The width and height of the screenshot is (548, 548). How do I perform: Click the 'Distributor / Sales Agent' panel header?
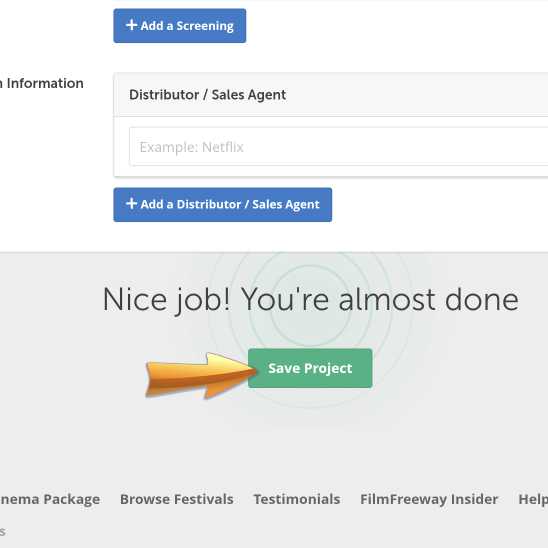click(x=331, y=94)
